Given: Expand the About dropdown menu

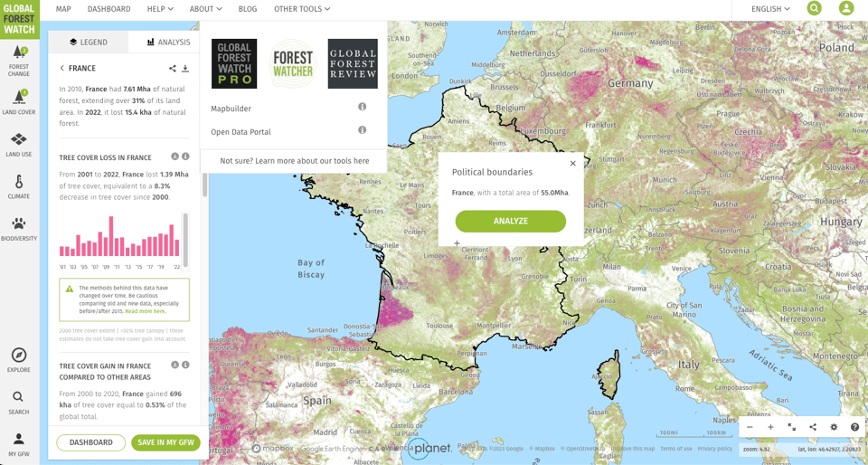Looking at the screenshot, I should 205,9.
